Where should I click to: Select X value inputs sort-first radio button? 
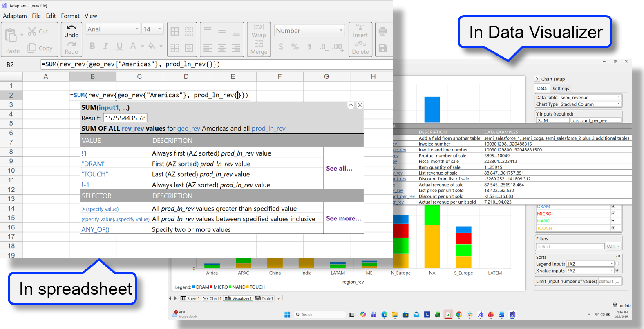point(617,270)
